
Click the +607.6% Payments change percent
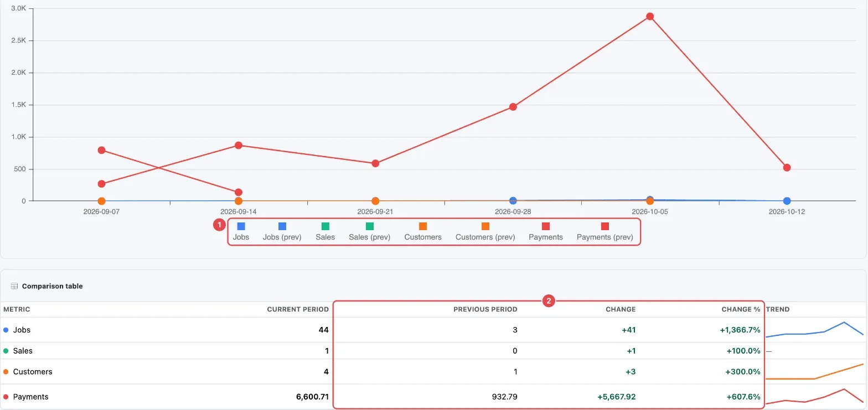click(743, 397)
